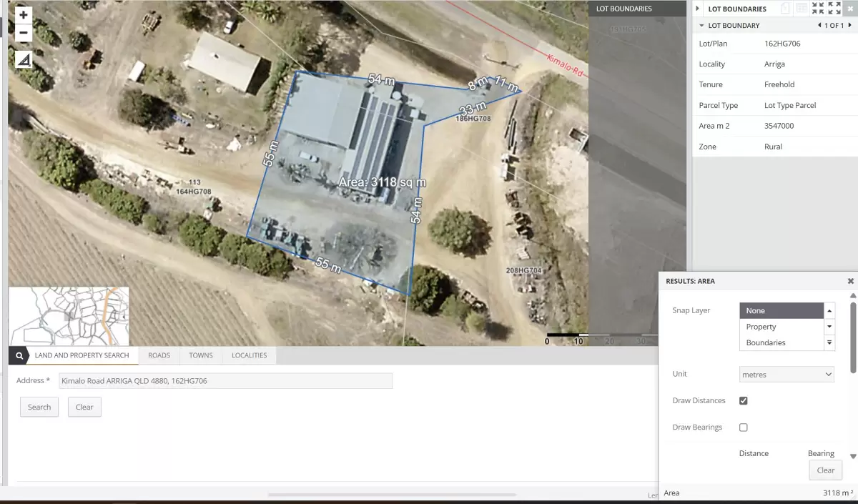Click the '1 OF 1' result counter

point(834,25)
